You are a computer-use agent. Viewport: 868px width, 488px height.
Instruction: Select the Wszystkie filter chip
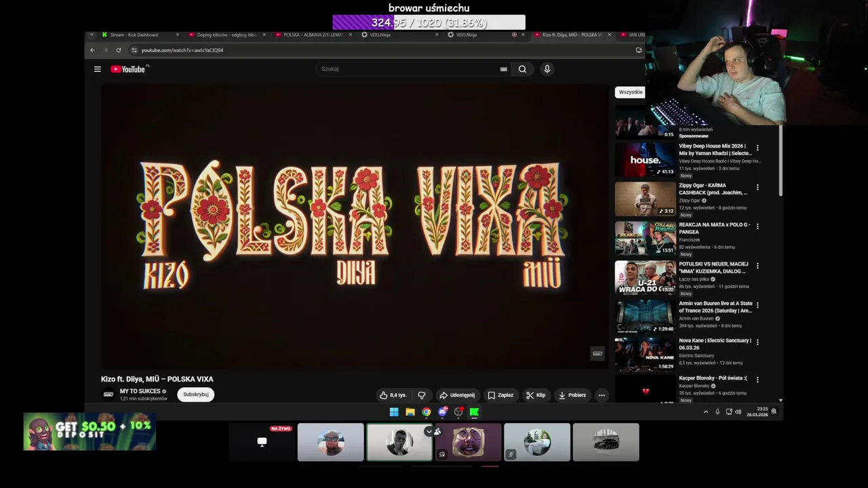(631, 92)
